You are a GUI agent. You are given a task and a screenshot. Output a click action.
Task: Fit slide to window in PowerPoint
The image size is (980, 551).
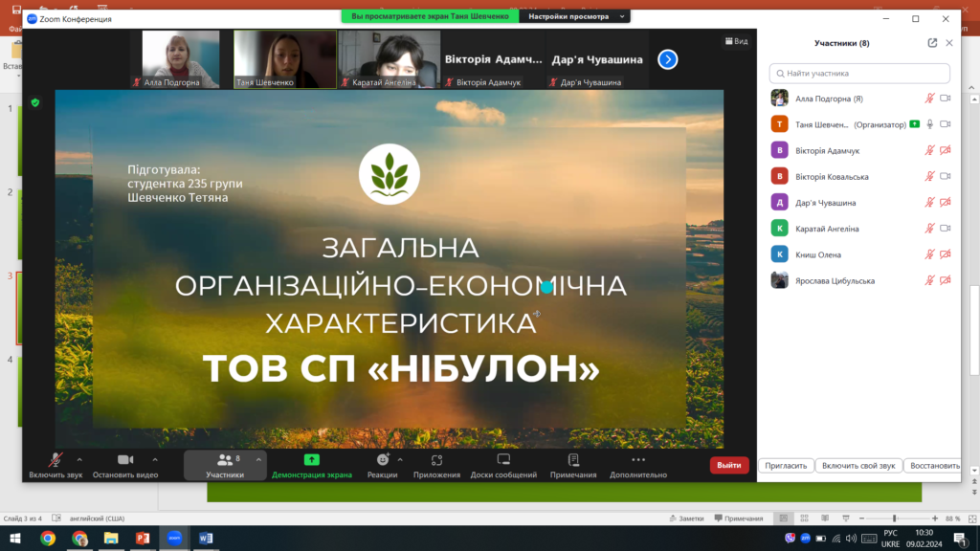point(972,518)
